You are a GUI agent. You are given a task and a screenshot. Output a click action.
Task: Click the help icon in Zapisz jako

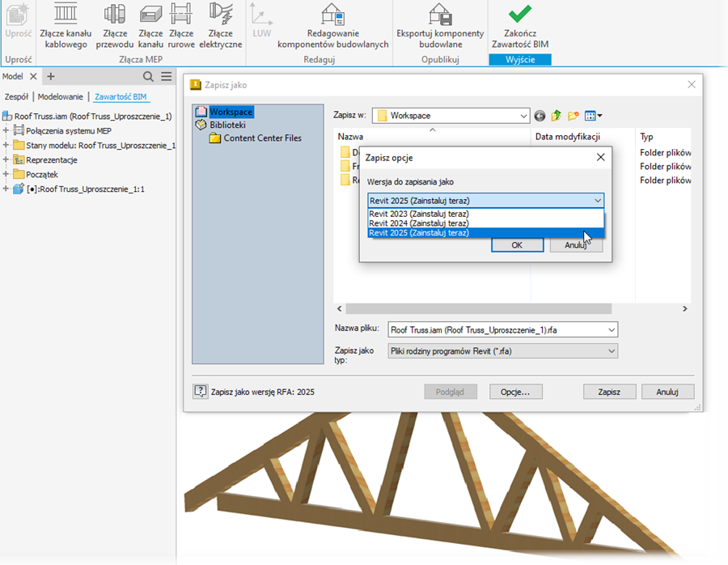point(200,391)
